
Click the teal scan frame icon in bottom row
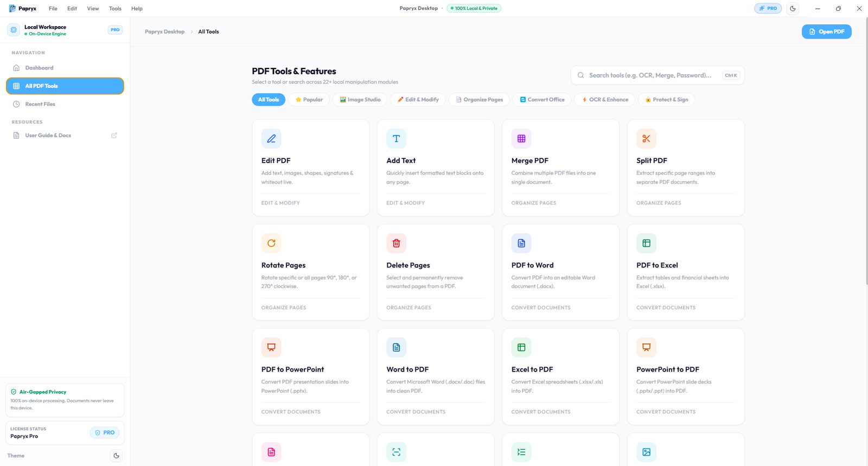(x=396, y=452)
